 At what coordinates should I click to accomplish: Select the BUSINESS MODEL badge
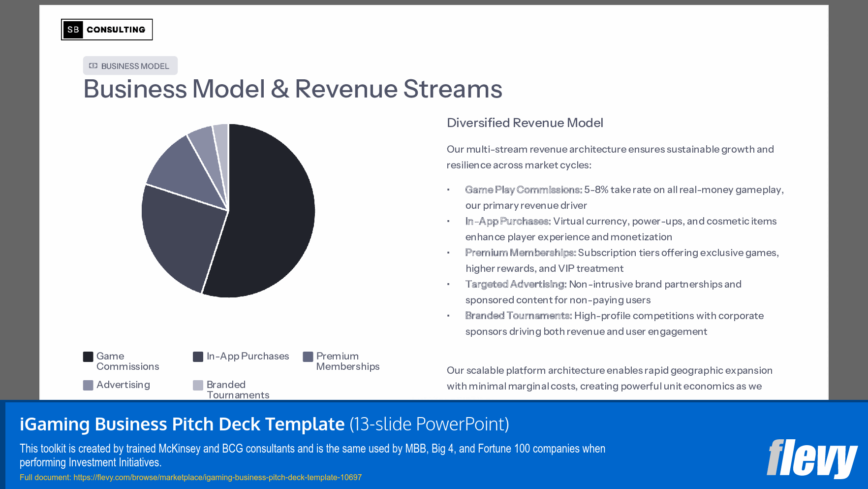(130, 65)
